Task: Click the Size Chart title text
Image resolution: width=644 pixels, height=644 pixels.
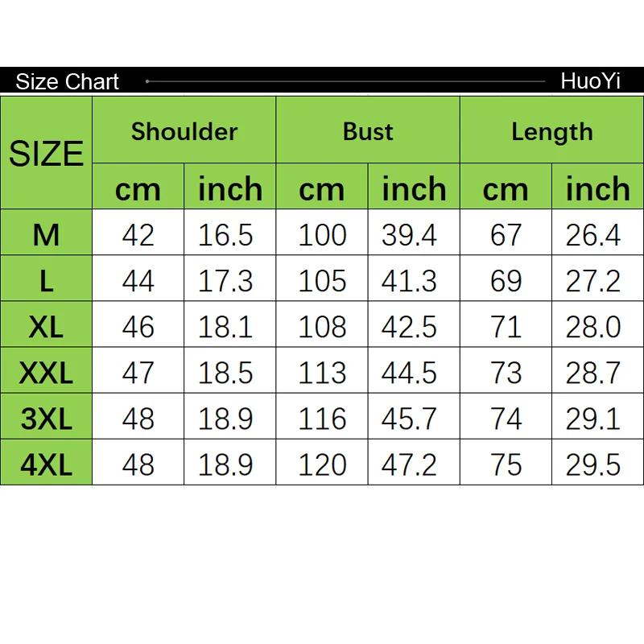Action: pos(67,81)
